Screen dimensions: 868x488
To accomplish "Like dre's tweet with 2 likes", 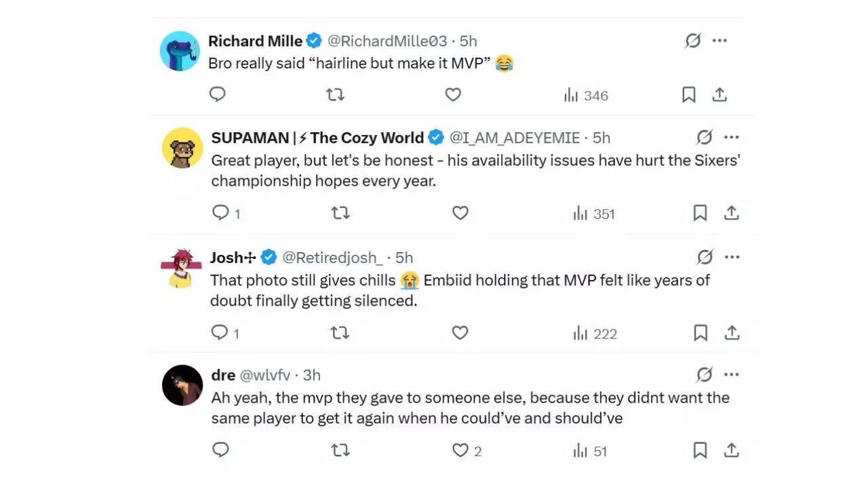I will pyautogui.click(x=461, y=451).
